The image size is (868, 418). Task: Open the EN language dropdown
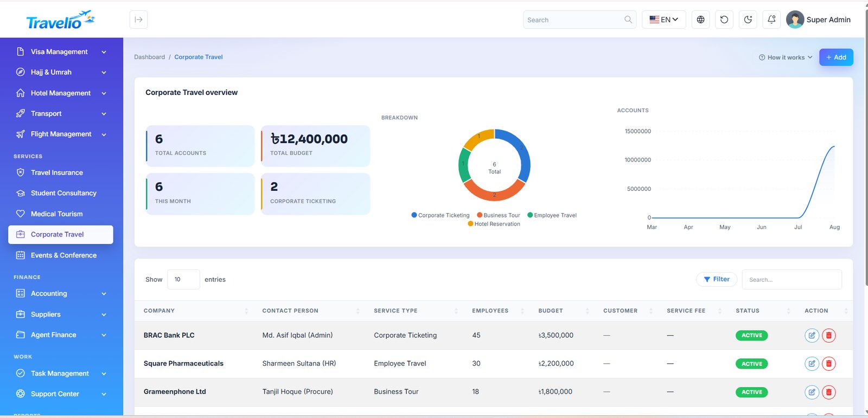pos(664,20)
